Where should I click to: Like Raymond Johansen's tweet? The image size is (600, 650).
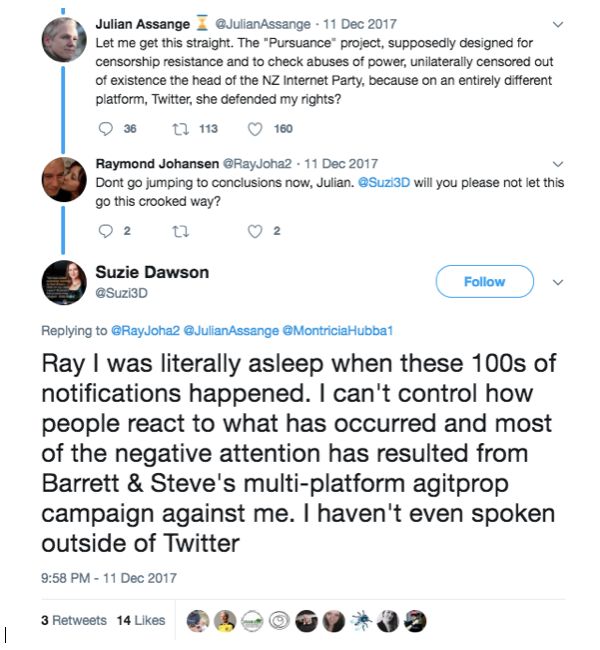pos(255,231)
